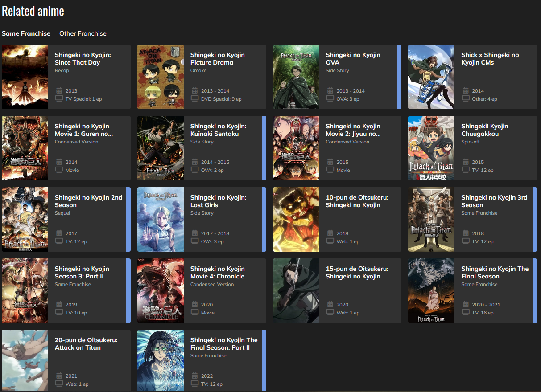Screen dimensions: 541x392
Task: Click 'Sequel' label under 2nd Season
Action: coord(62,213)
